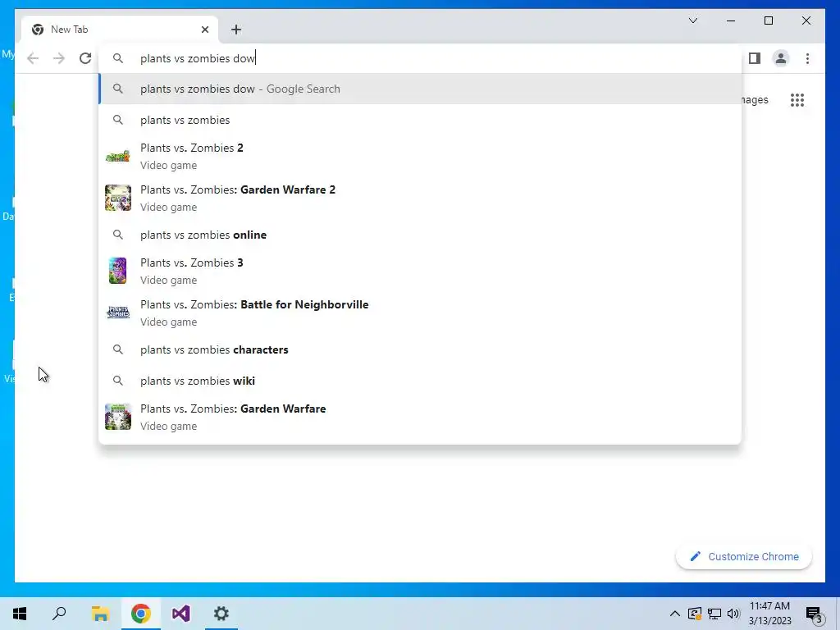Click the taskbar clock 11:47 AM
This screenshot has width=840, height=630.
point(769,606)
